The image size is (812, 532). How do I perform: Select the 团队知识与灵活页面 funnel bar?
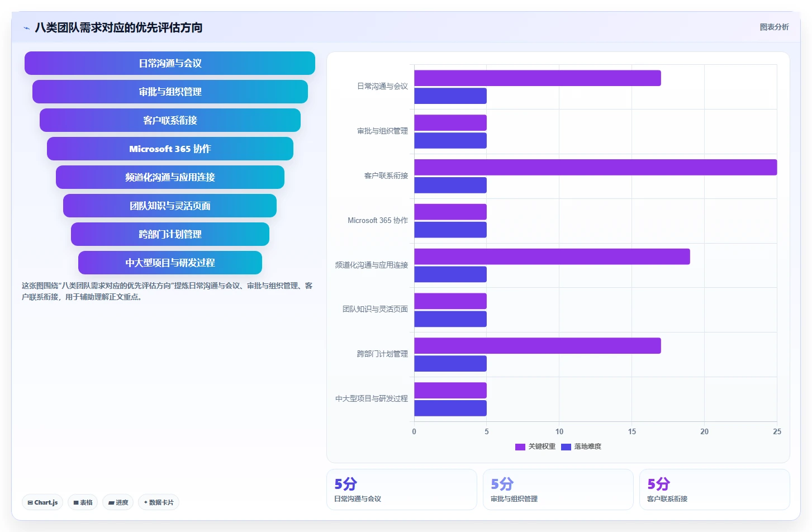170,206
